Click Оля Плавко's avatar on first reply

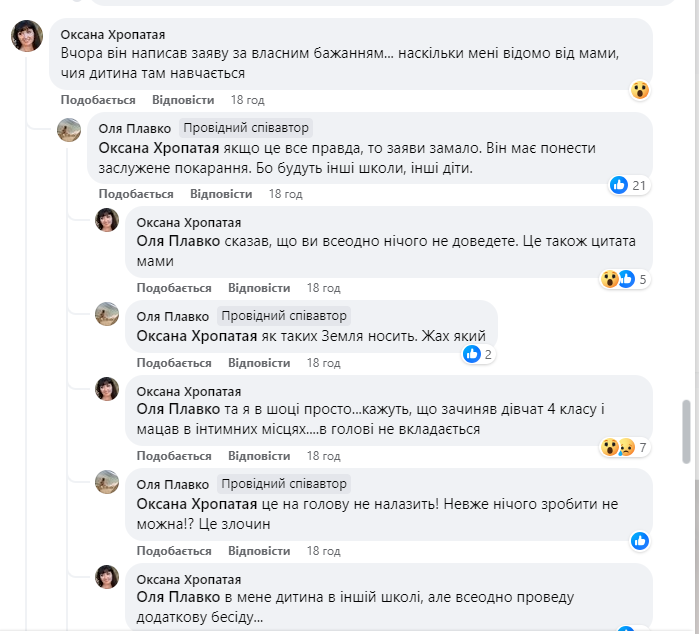pos(69,130)
